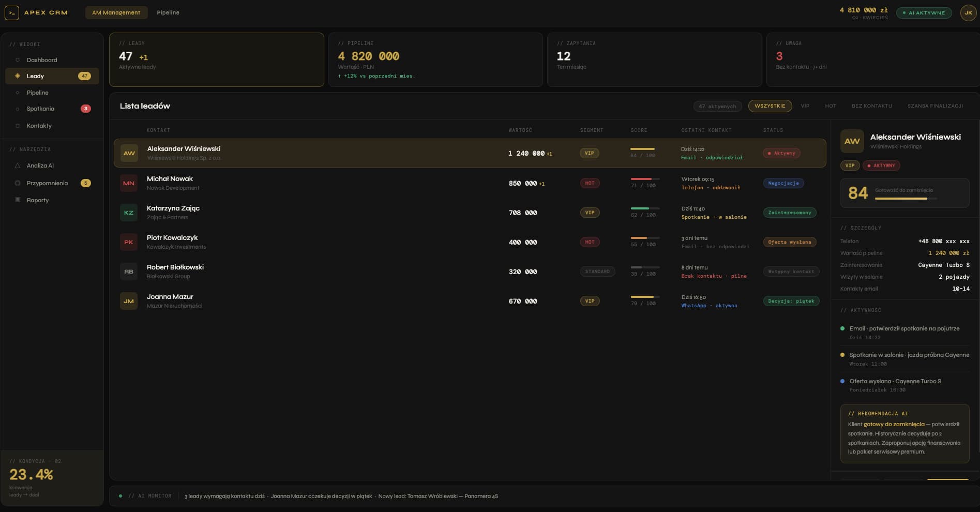
Task: Click the AKTYWNY badge in detail panel
Action: (x=882, y=165)
